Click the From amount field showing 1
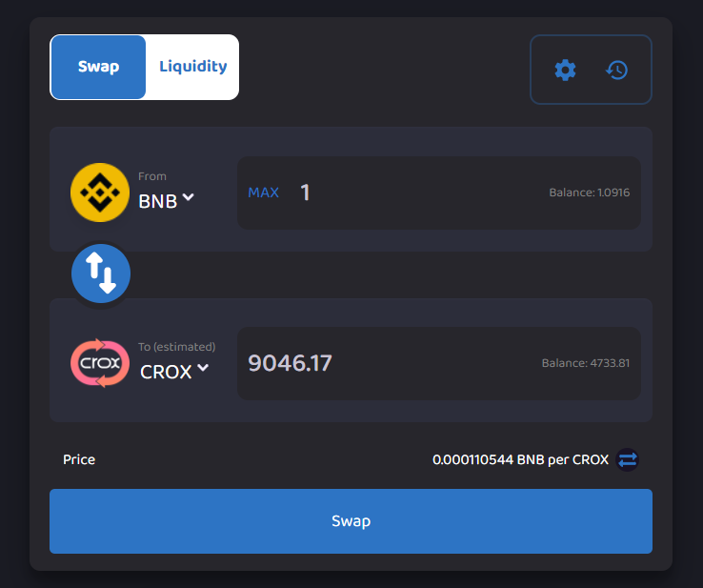This screenshot has height=588, width=703. click(x=410, y=193)
